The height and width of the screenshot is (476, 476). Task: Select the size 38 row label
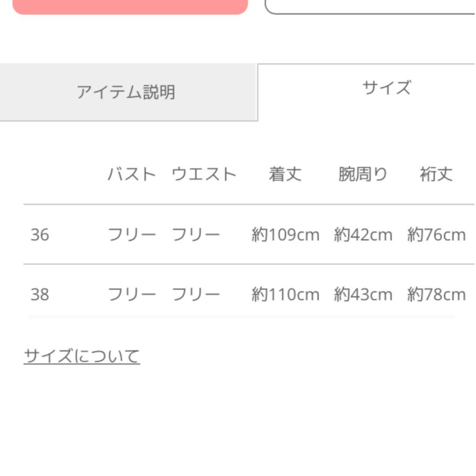[40, 294]
